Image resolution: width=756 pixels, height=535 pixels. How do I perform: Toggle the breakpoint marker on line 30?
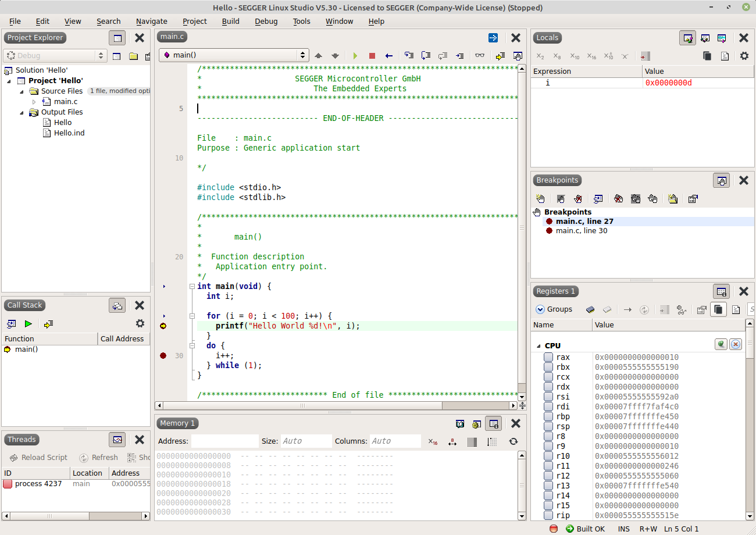point(163,355)
